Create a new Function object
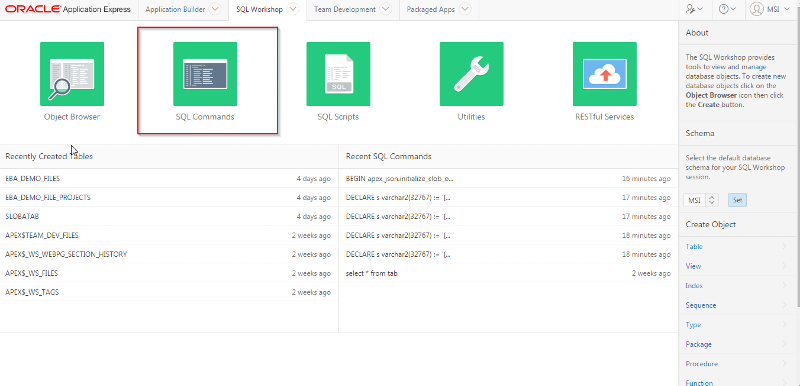Image resolution: width=800 pixels, height=386 pixels. (x=699, y=383)
